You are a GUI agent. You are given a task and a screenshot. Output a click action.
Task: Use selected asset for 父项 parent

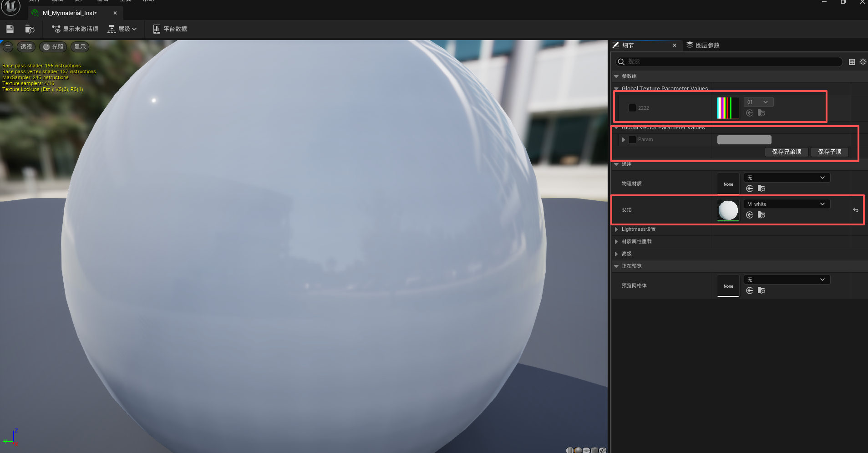(x=750, y=215)
